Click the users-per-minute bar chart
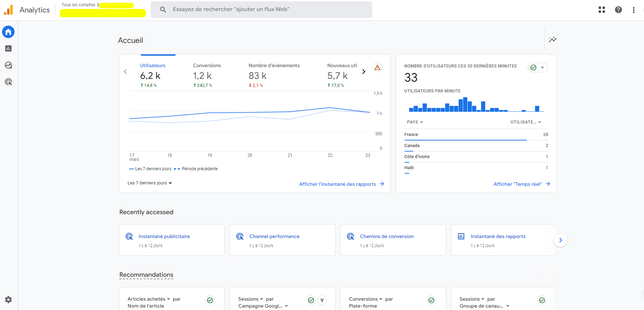 476,104
